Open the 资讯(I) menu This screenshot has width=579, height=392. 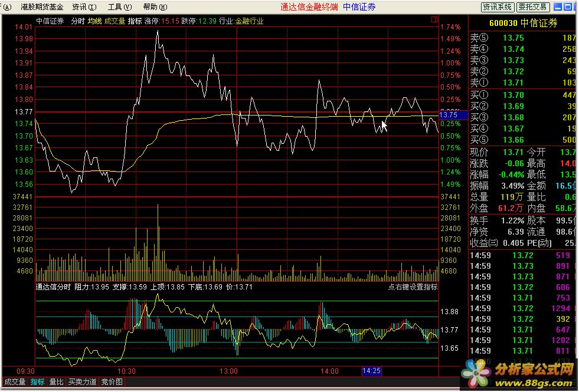pyautogui.click(x=84, y=7)
